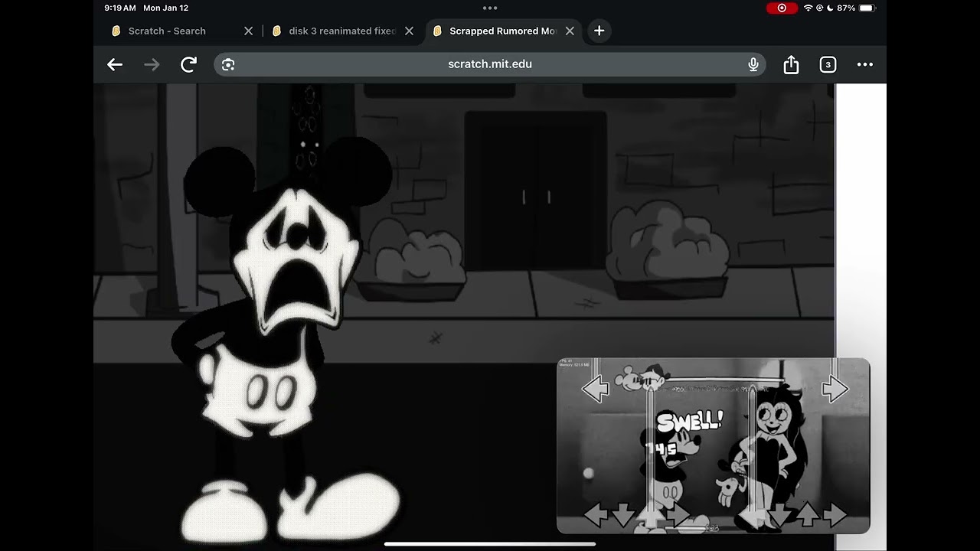Tap the picture-in-picture gameplay video

713,445
